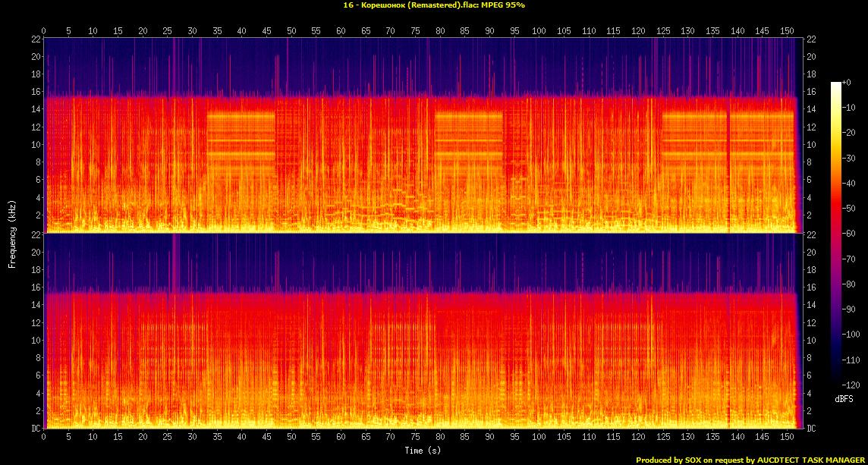868x465 pixels.
Task: Click the 'Frequency (kHz)' axis label
Action: click(x=12, y=232)
